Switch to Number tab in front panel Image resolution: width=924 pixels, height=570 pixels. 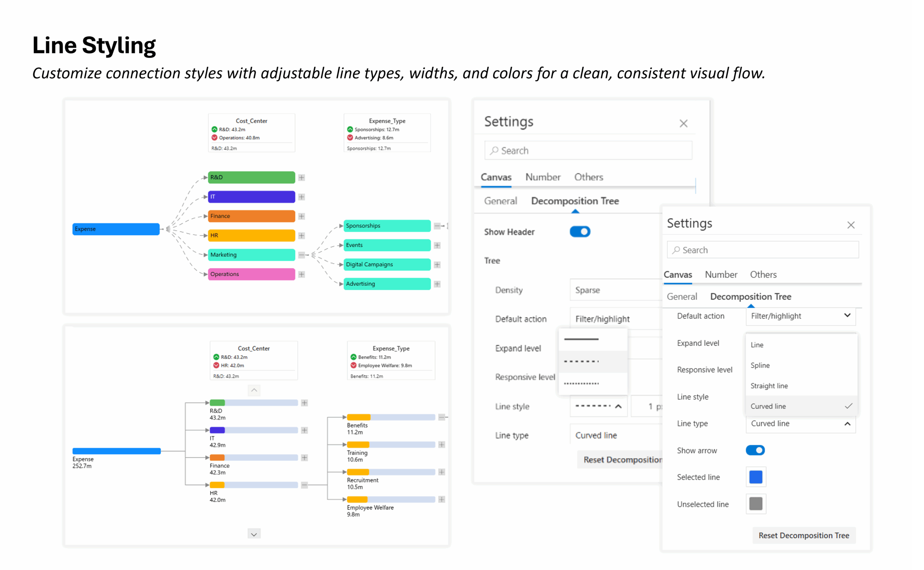(721, 275)
